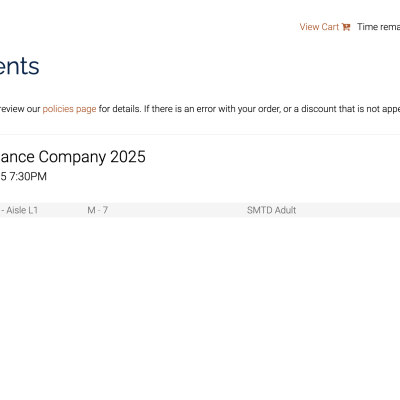Click the gray ticket row between seat and price type
400x400 pixels.
(177, 210)
